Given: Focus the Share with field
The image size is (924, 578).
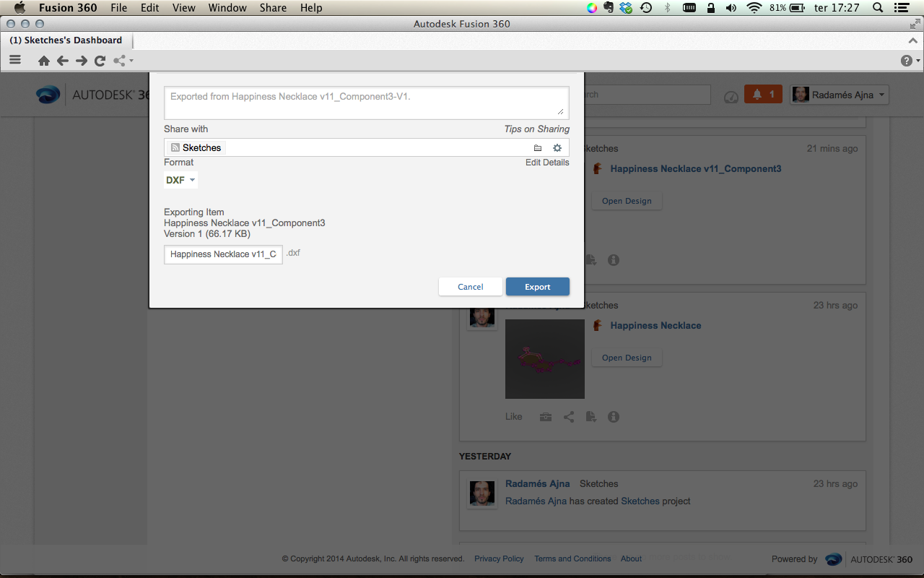Looking at the screenshot, I should 367,147.
